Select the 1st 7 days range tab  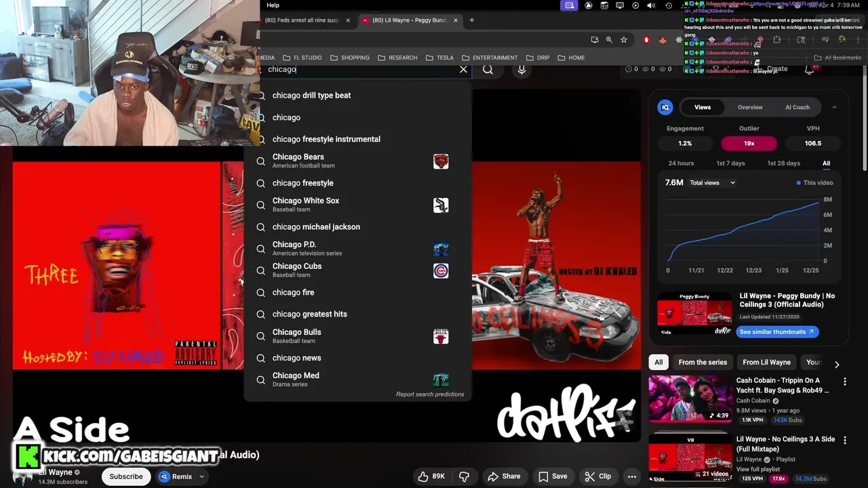[730, 163]
